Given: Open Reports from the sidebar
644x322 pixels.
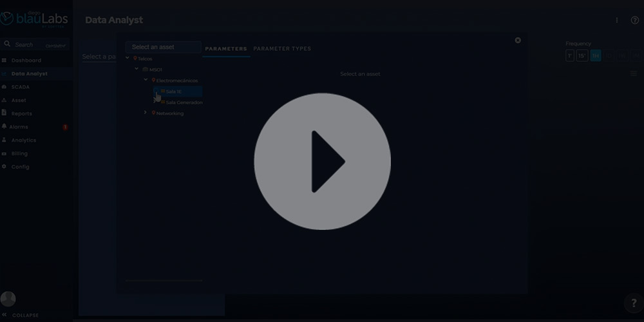Looking at the screenshot, I should (x=21, y=114).
